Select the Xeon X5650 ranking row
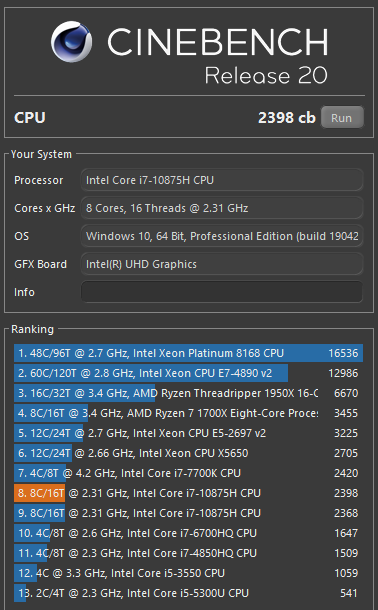 tap(188, 453)
